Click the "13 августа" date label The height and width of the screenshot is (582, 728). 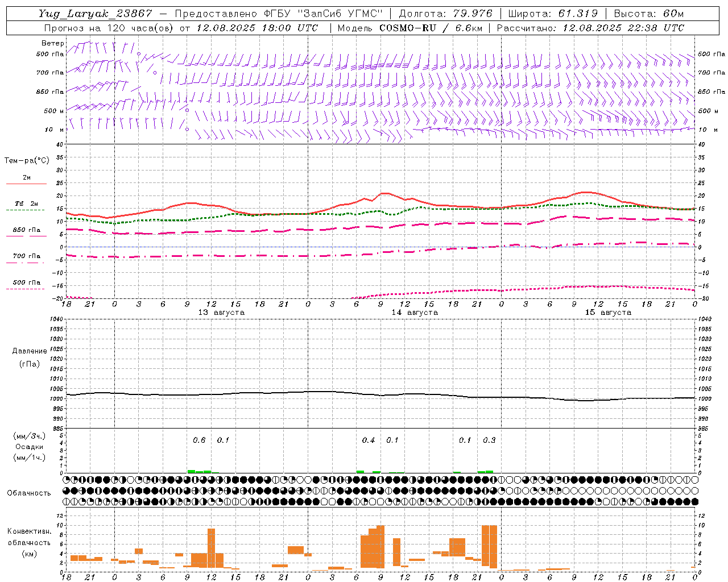(221, 313)
